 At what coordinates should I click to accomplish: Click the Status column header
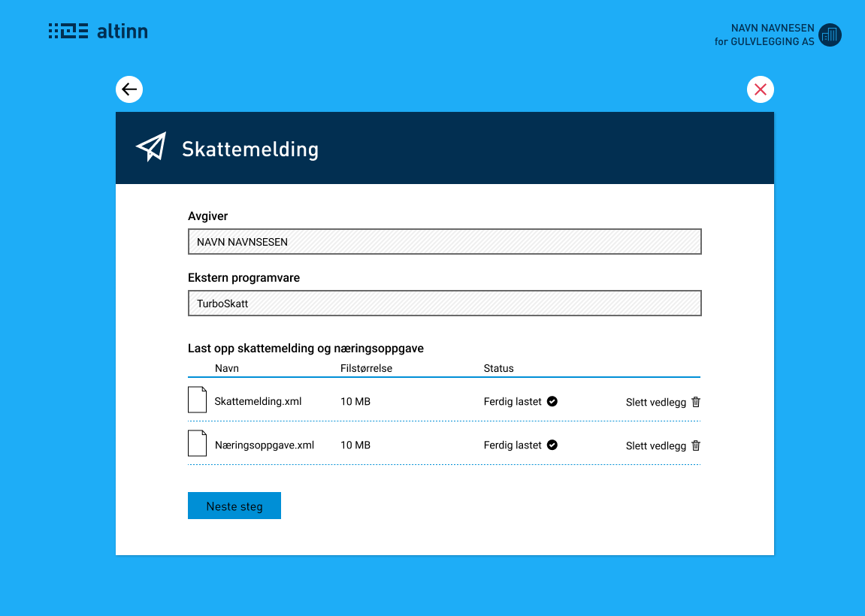coord(498,368)
